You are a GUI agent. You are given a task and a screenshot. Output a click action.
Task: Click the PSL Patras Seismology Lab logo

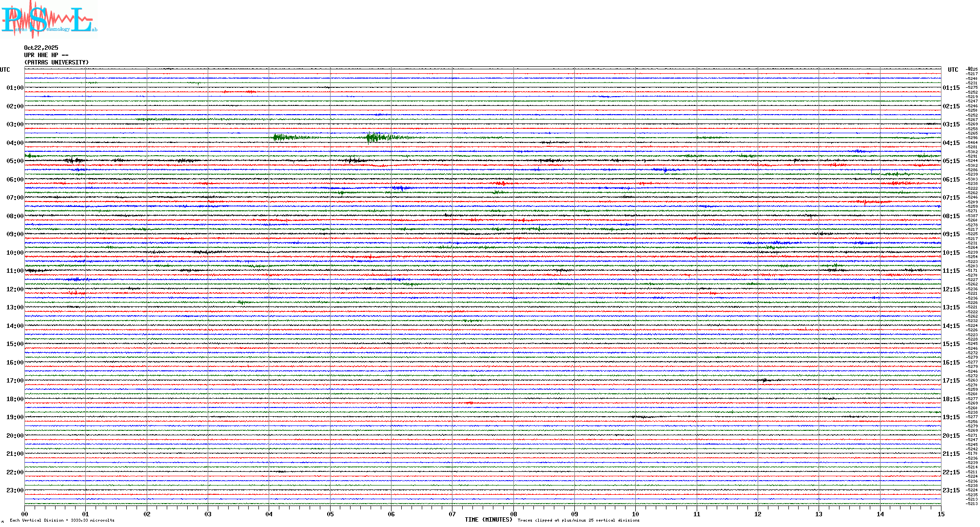pyautogui.click(x=49, y=20)
